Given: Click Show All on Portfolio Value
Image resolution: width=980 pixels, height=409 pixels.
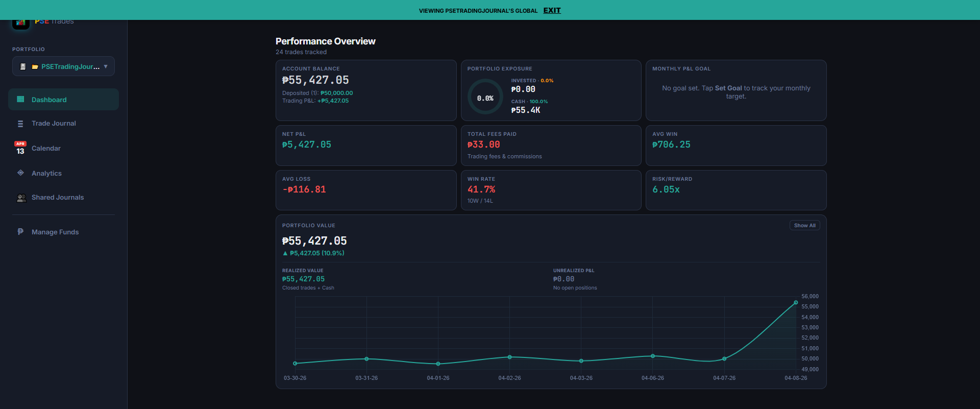Looking at the screenshot, I should click(804, 226).
